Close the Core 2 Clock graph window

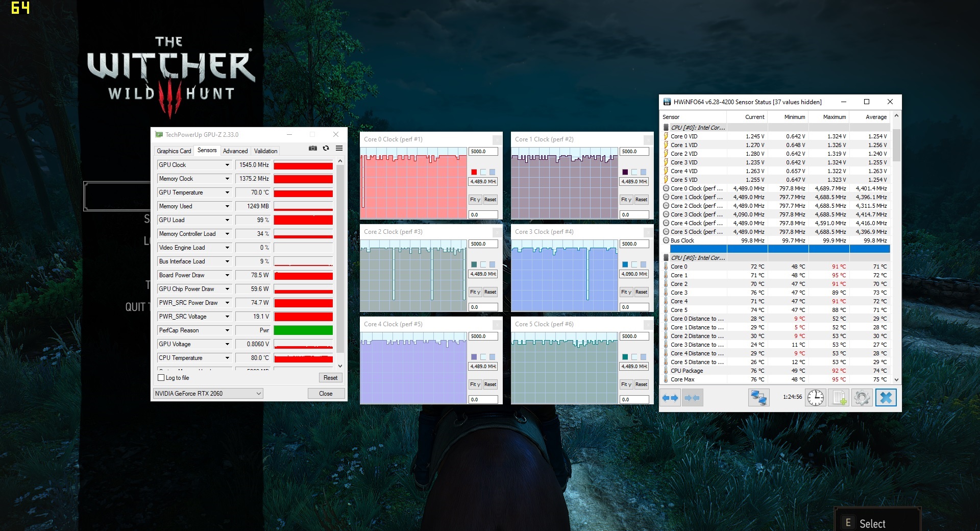(x=496, y=232)
